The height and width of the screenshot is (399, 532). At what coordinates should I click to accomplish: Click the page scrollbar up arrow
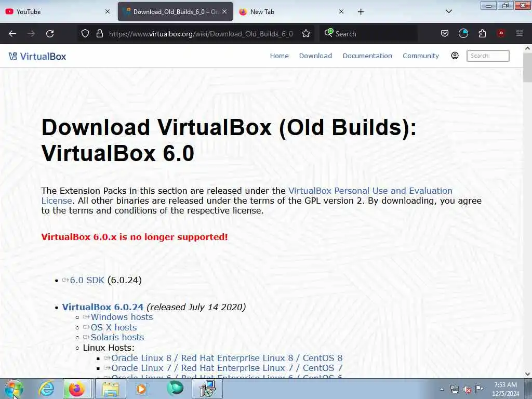pos(527,48)
